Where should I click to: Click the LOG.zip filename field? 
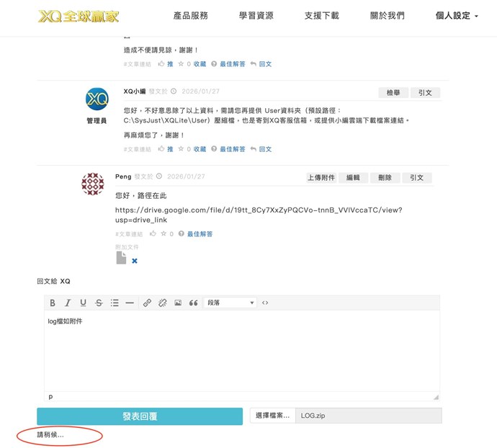[x=369, y=416]
